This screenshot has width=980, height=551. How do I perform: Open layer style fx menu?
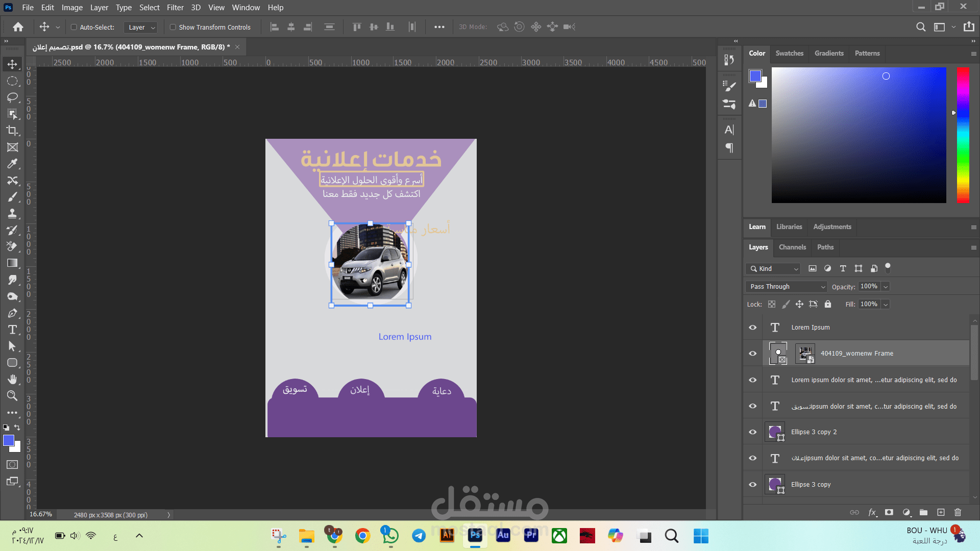872,512
